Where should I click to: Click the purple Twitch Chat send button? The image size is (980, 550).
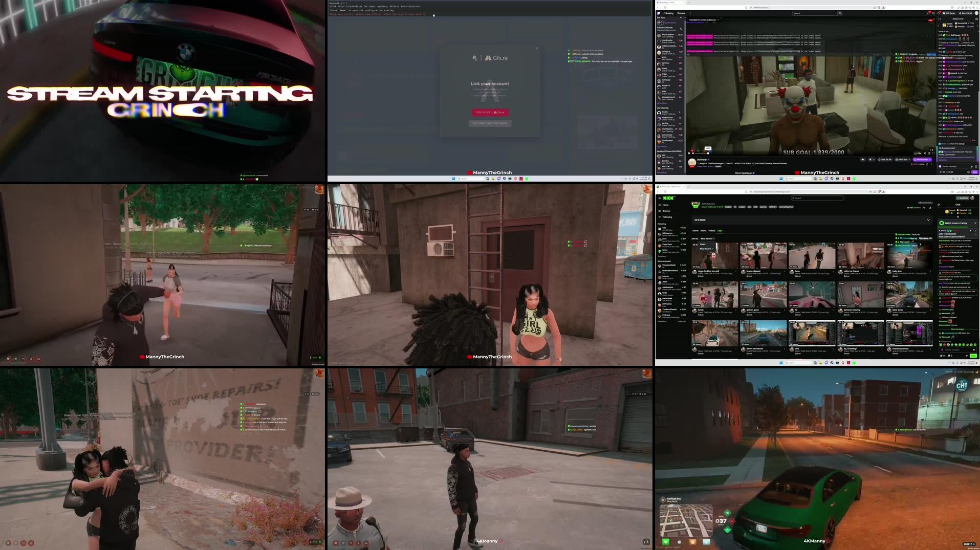(974, 172)
